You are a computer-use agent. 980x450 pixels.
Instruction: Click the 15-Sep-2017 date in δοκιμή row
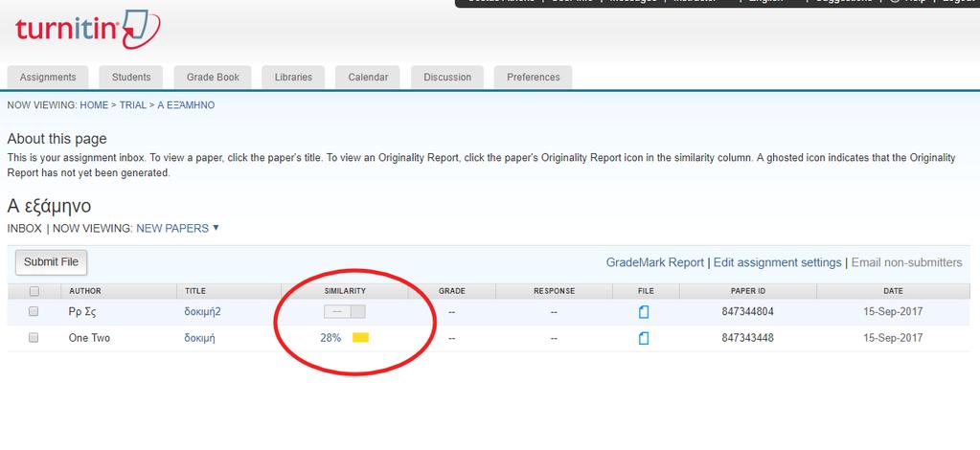click(893, 338)
